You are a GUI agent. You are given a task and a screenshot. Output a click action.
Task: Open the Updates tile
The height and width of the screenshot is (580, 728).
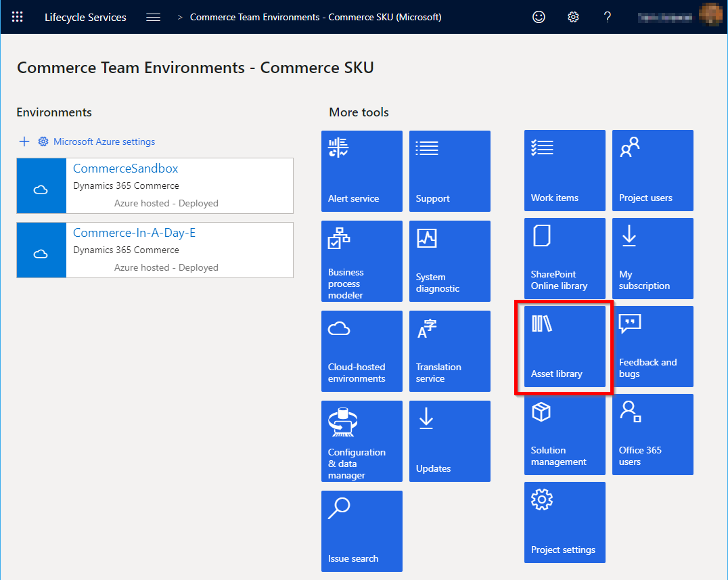(449, 441)
